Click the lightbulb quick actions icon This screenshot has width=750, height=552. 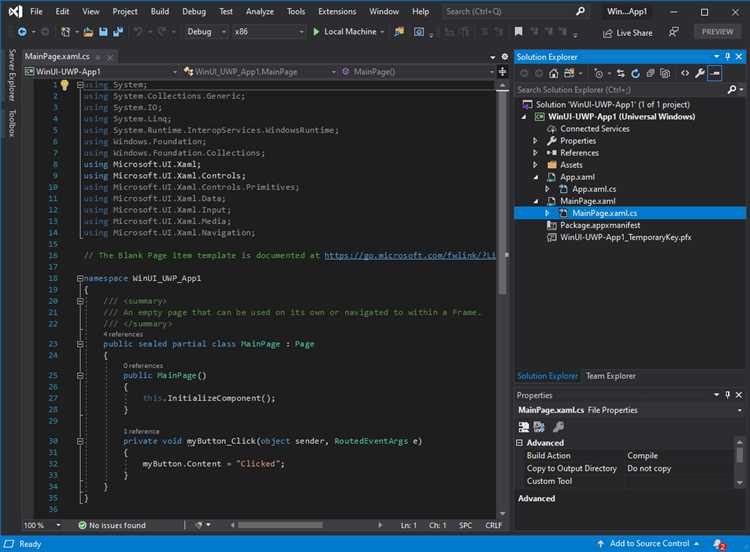coord(65,85)
